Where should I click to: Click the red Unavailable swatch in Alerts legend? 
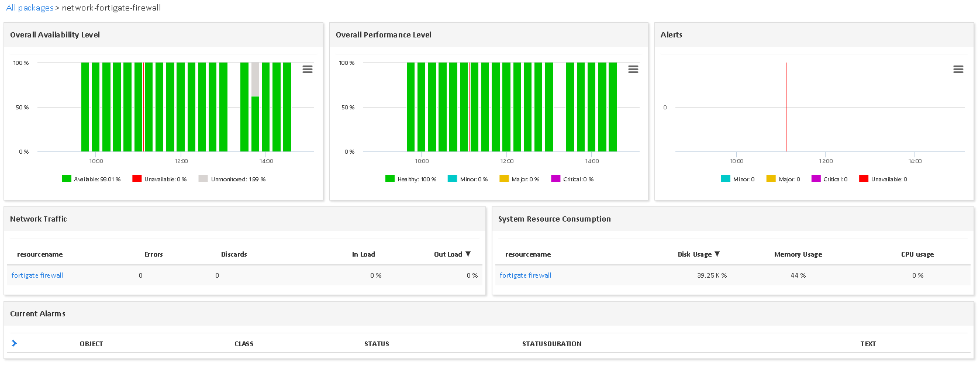(x=863, y=178)
